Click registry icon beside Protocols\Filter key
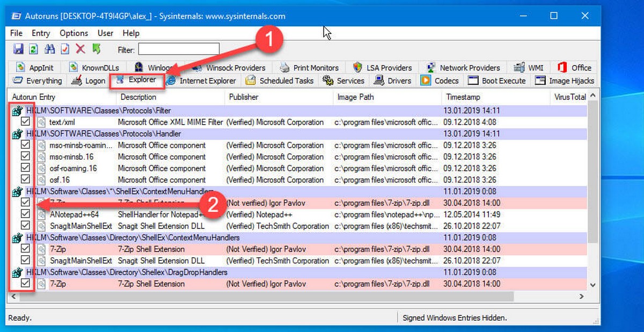644x332 pixels. click(x=17, y=111)
